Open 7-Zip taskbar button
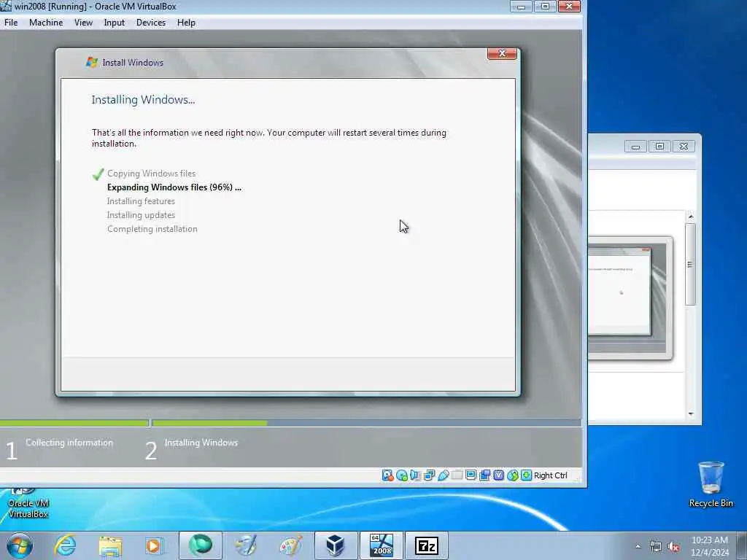The height and width of the screenshot is (560, 747). pyautogui.click(x=426, y=545)
